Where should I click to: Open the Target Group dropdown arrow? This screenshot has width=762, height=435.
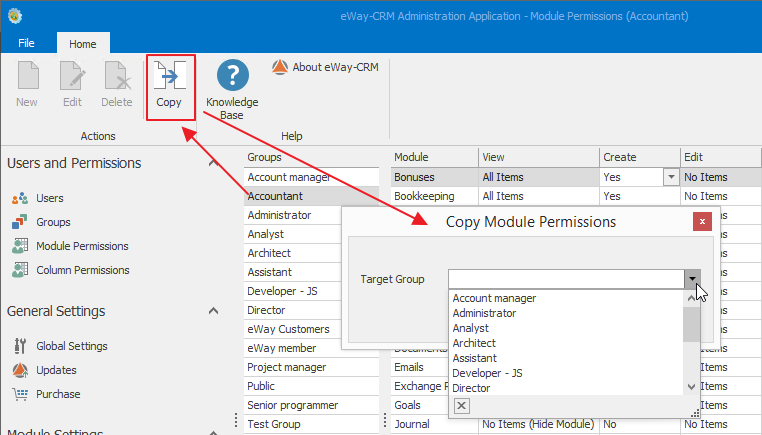(693, 279)
